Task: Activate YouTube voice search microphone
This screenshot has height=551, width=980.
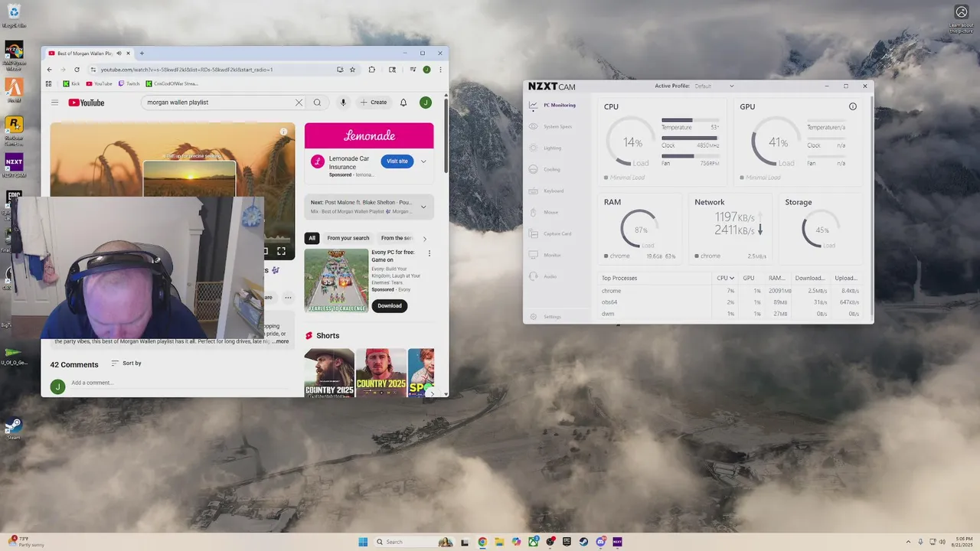Action: tap(343, 103)
